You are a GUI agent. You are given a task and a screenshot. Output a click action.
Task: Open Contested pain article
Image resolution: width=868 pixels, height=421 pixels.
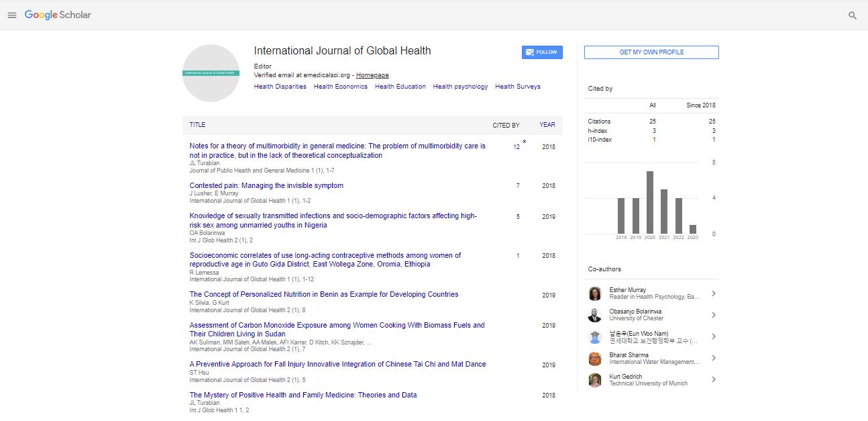[x=266, y=185]
